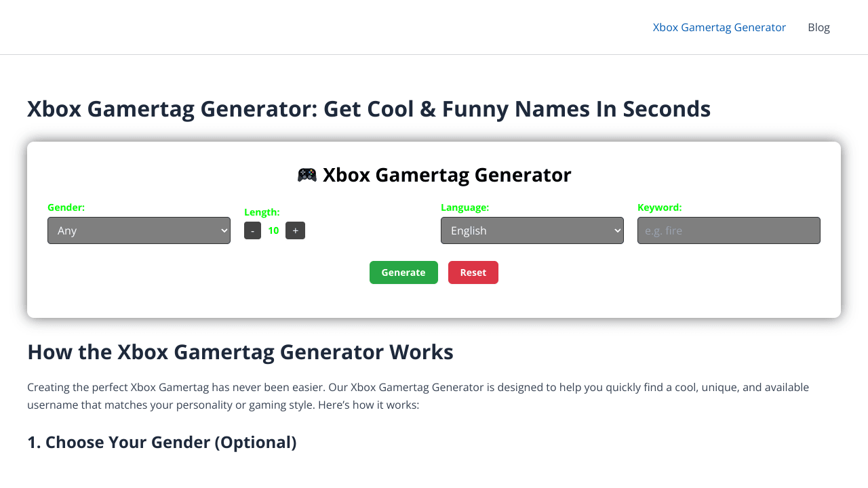Click the Gender label above the dropdown
Image resolution: width=868 pixels, height=488 pixels.
tap(66, 207)
